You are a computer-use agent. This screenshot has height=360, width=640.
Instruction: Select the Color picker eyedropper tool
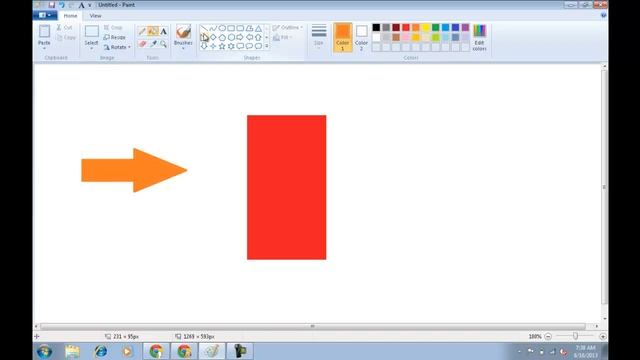click(153, 43)
